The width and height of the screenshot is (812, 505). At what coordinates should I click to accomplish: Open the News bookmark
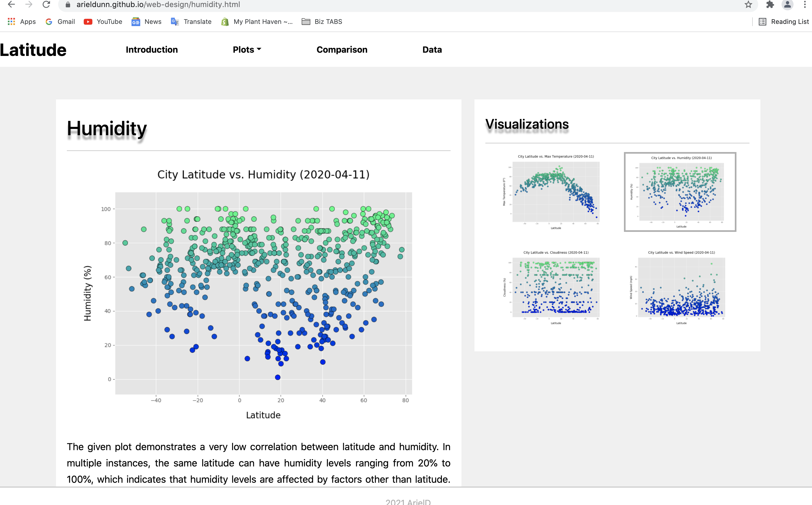[x=146, y=21]
